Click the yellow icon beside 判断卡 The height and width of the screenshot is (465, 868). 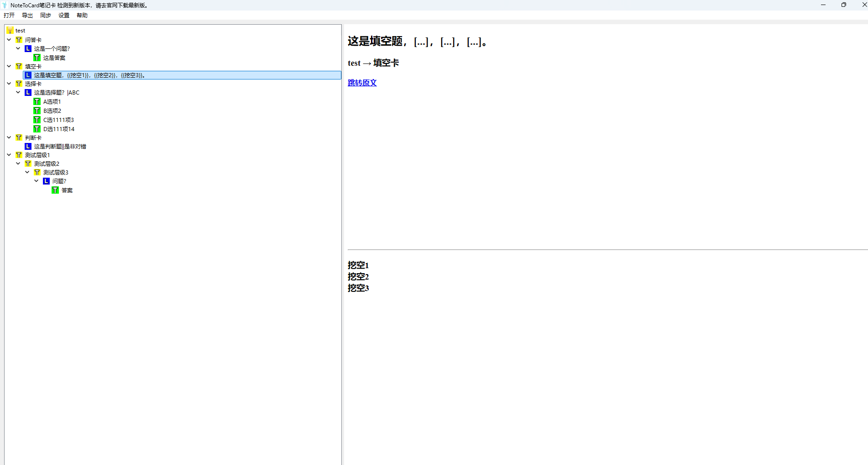19,137
